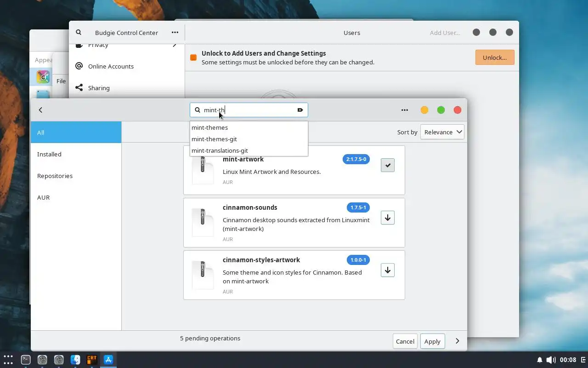Open the AUR category

[x=76, y=197]
